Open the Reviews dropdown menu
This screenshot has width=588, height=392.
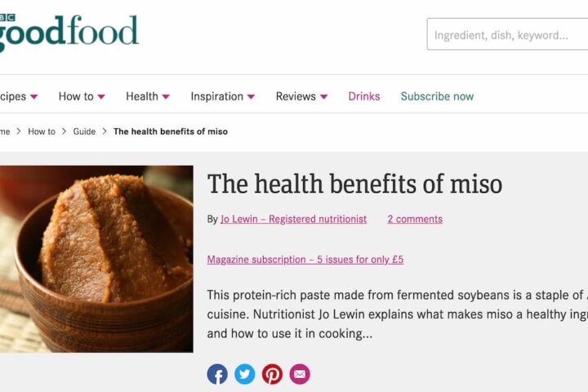tap(301, 96)
